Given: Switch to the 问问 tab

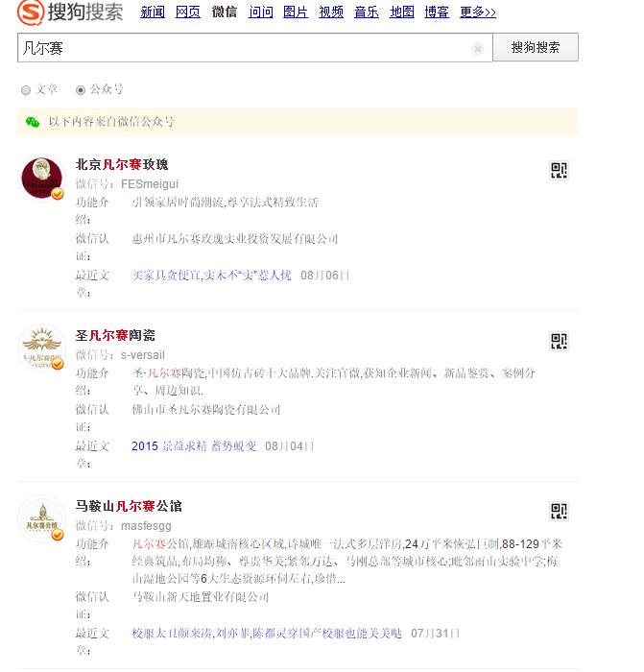Looking at the screenshot, I should [x=260, y=12].
